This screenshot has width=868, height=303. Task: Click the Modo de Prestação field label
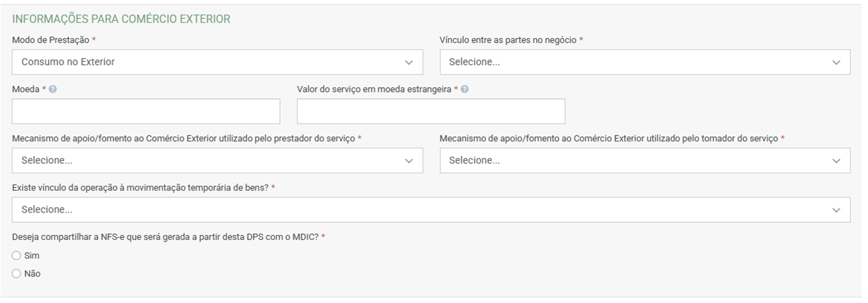51,40
